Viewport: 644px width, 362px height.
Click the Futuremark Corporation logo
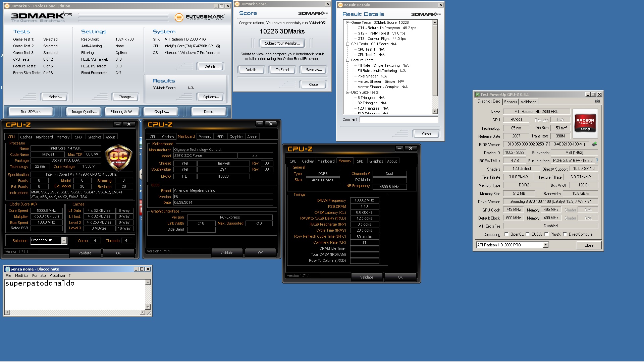[x=200, y=17]
